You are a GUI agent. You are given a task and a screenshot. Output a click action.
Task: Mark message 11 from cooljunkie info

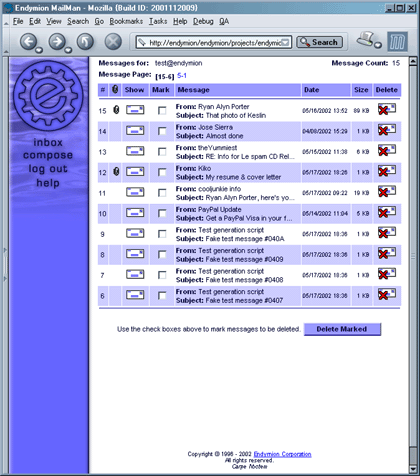(x=162, y=193)
